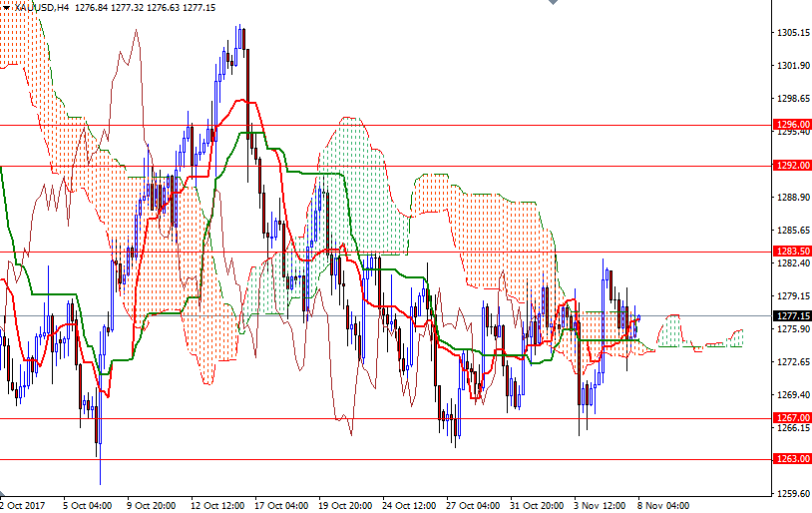Screen dimensions: 812x513
Task: Click the gray chart shift triangle at top
Action: tap(554, 4)
